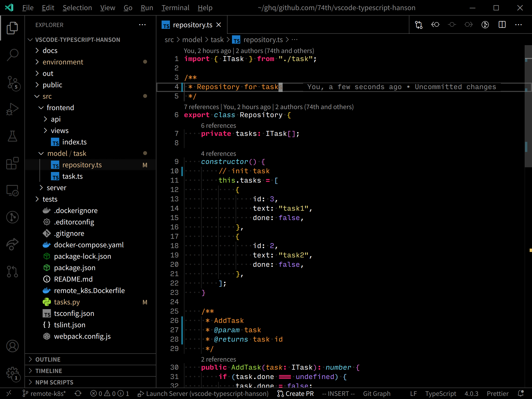
Task: Click the remote-k8s branch indicator
Action: click(x=44, y=394)
